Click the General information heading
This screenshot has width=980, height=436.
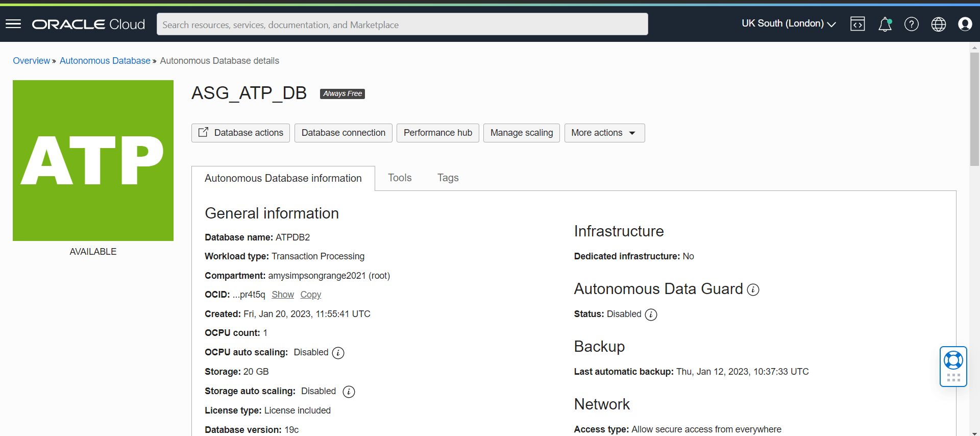pos(272,213)
